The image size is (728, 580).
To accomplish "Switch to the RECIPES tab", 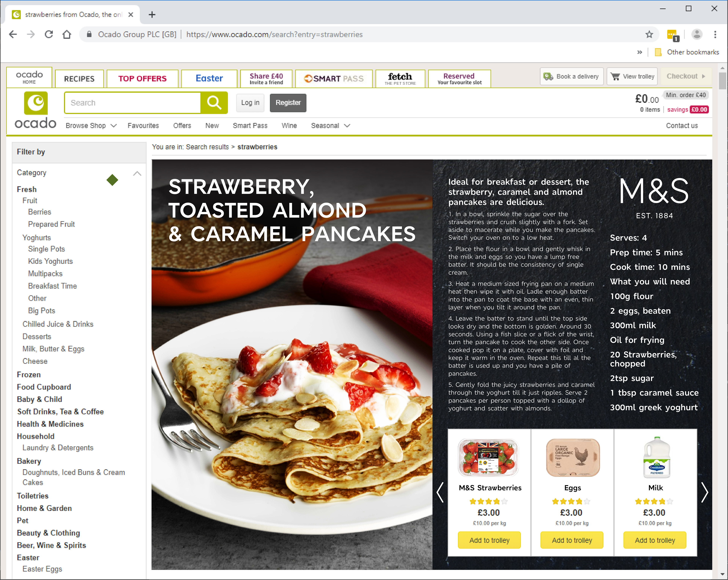I will pyautogui.click(x=79, y=79).
